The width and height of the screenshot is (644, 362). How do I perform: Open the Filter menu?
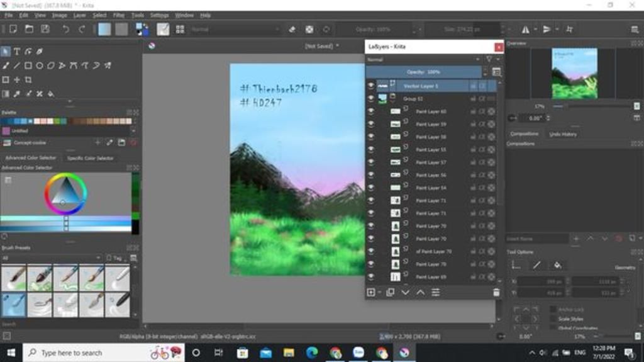coord(119,15)
